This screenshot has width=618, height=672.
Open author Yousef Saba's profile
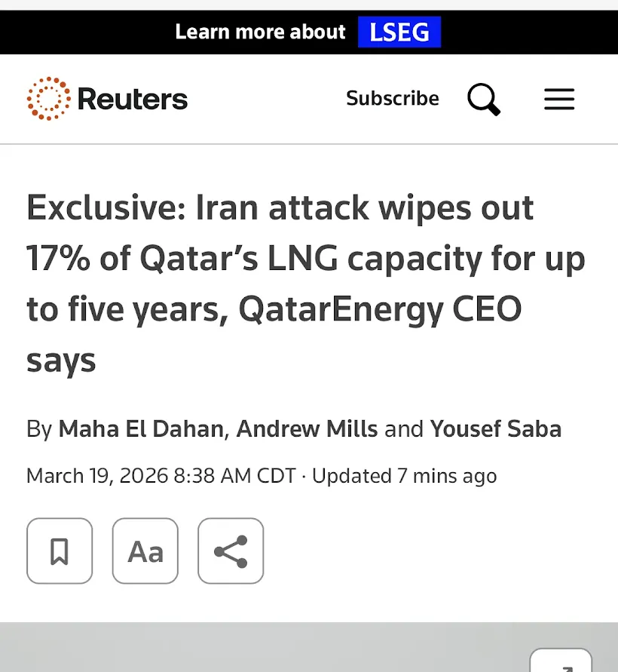[x=496, y=429]
